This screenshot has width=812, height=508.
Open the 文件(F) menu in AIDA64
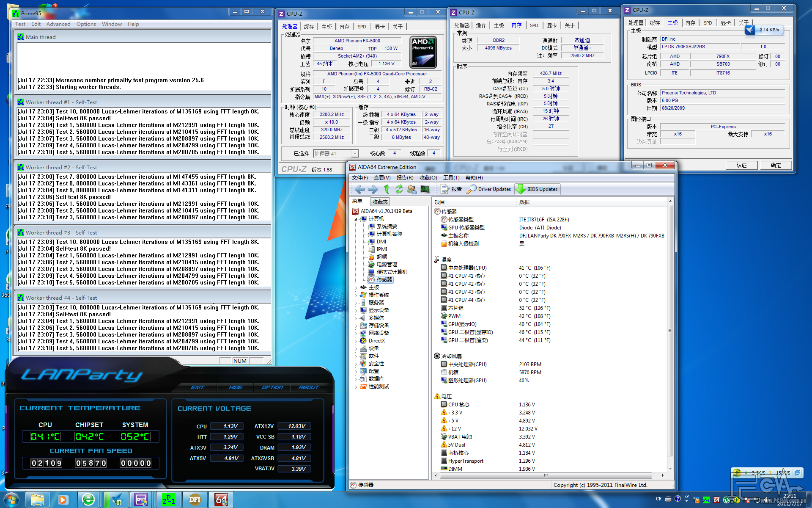click(x=360, y=178)
